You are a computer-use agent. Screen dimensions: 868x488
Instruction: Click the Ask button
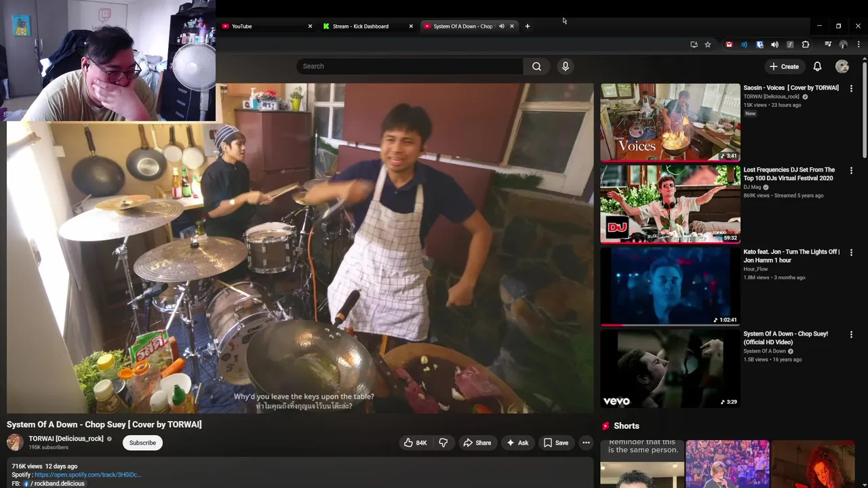tap(517, 443)
